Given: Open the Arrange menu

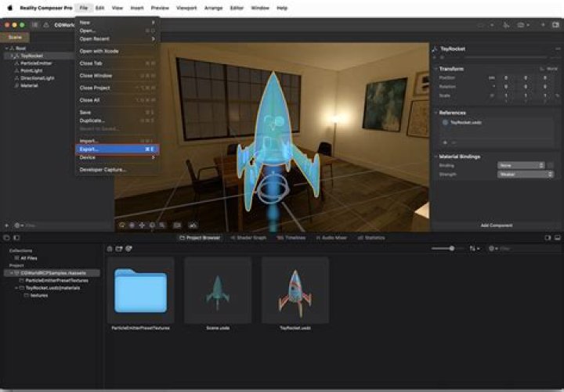Looking at the screenshot, I should tap(213, 8).
